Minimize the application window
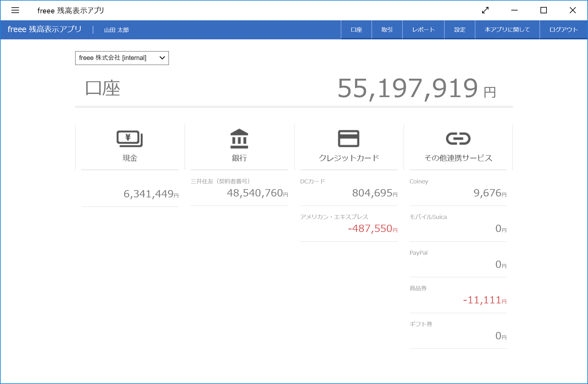 514,10
